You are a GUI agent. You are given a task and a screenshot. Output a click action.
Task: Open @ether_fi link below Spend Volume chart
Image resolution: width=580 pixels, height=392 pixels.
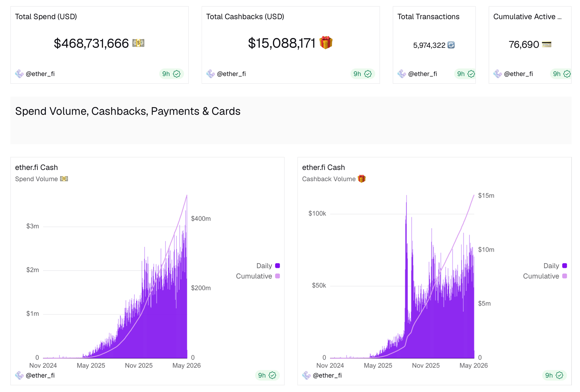40,375
